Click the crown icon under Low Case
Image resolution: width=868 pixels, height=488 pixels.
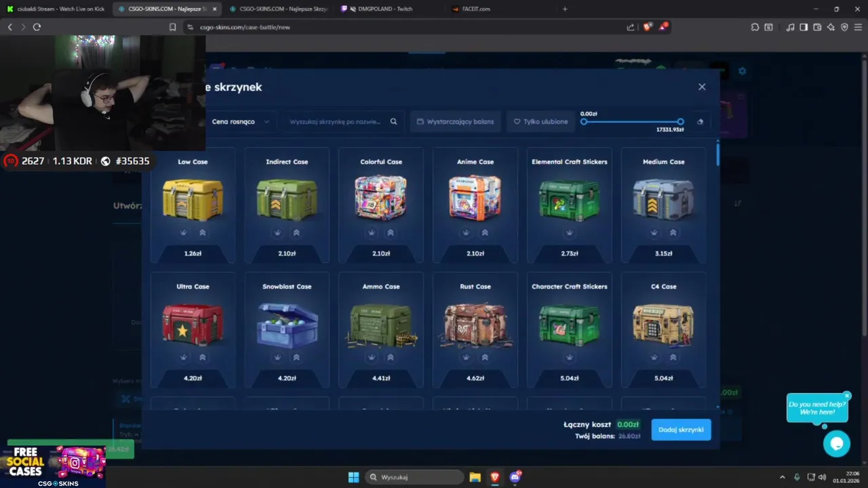pyautogui.click(x=184, y=232)
